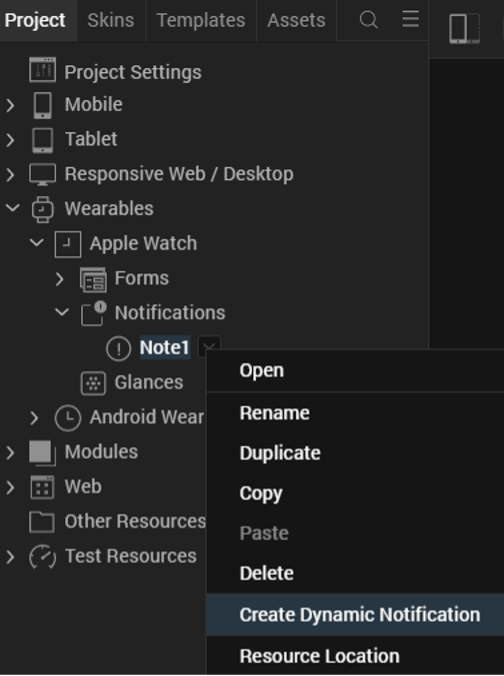
Task: Click the search magnifier icon
Action: click(x=369, y=19)
